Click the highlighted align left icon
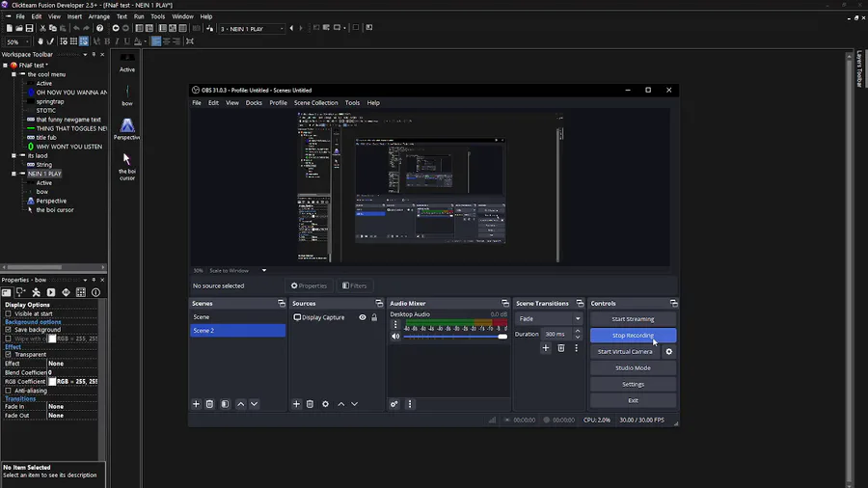The height and width of the screenshot is (488, 868). pos(156,41)
